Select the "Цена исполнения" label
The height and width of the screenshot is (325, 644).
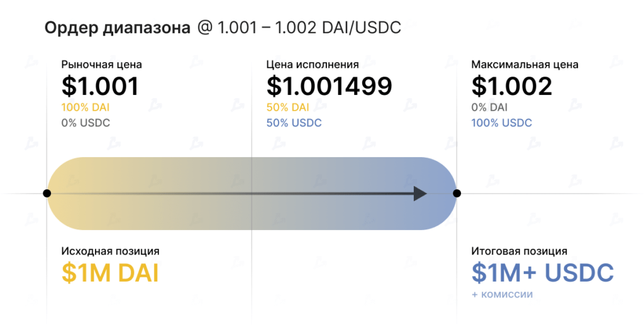[x=313, y=64]
